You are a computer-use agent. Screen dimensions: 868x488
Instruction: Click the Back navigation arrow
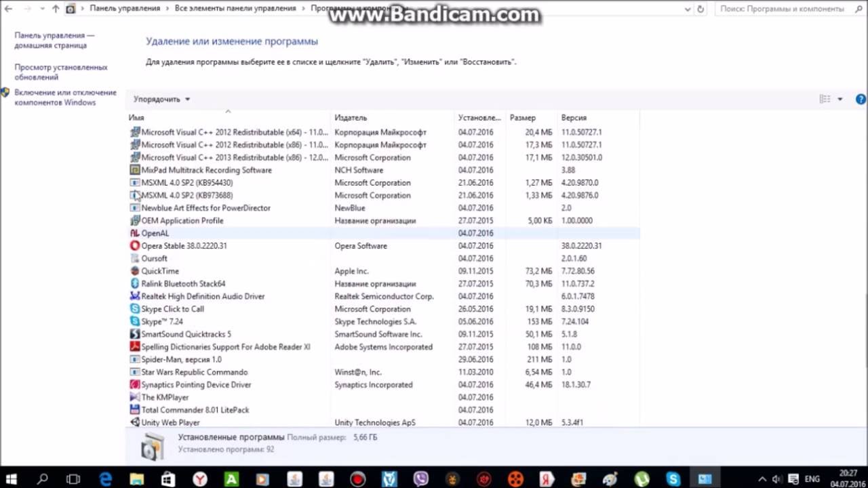8,9
